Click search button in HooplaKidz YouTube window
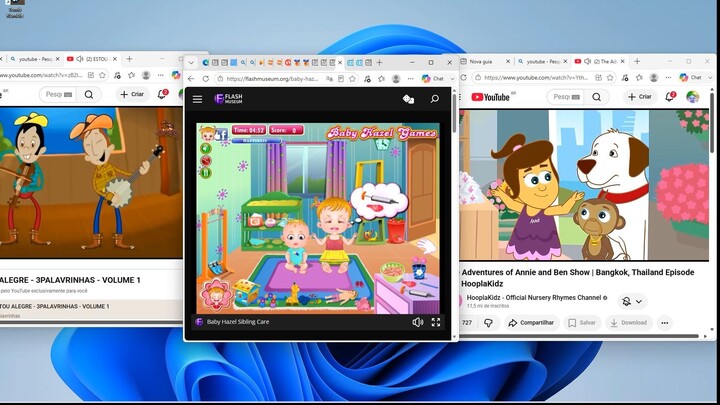 coord(596,97)
